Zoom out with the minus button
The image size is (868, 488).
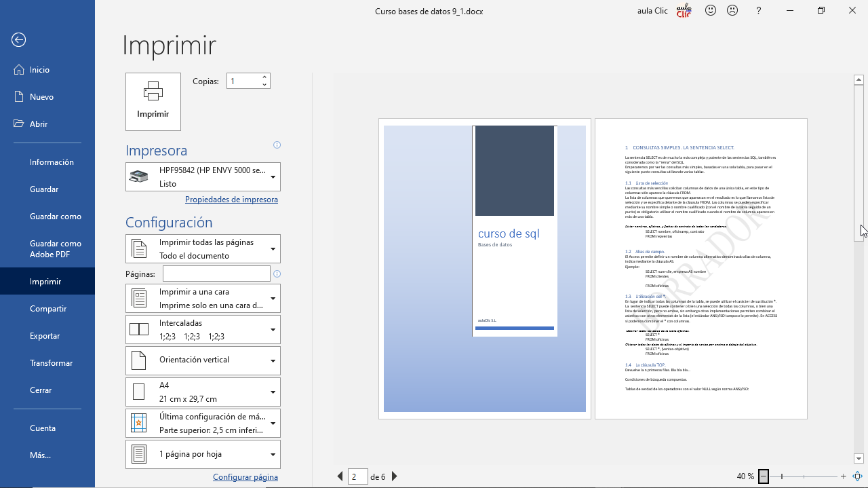click(764, 477)
